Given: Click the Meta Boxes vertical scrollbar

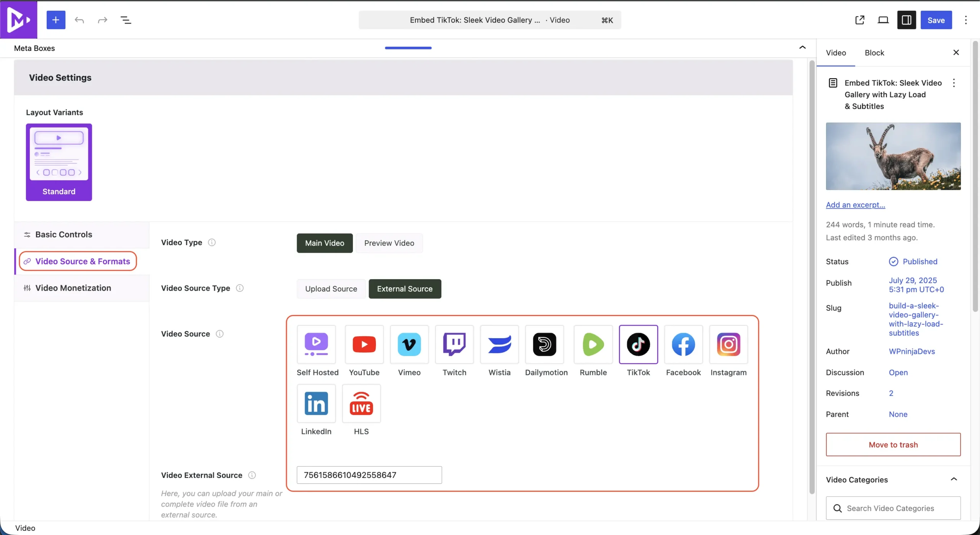Looking at the screenshot, I should pyautogui.click(x=812, y=277).
